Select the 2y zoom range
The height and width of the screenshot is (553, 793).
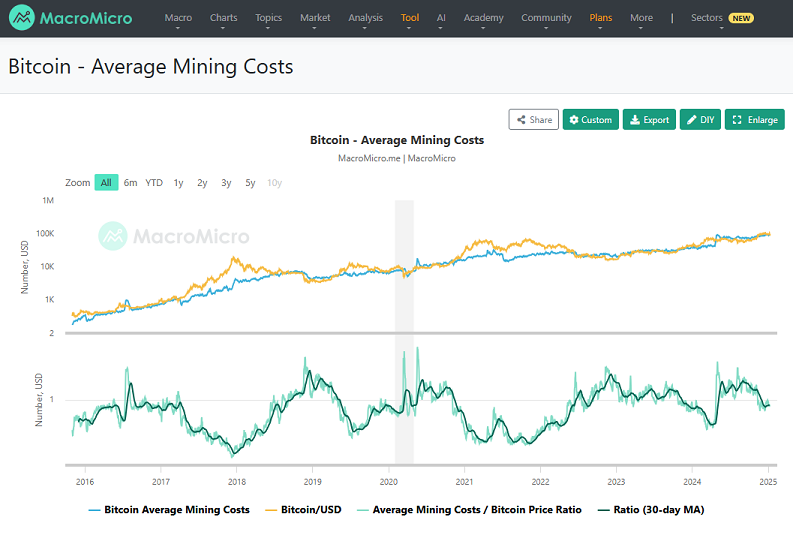point(202,183)
